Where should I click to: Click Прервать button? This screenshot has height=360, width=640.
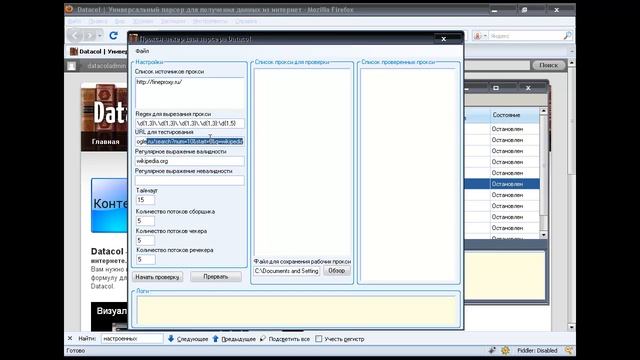click(216, 277)
